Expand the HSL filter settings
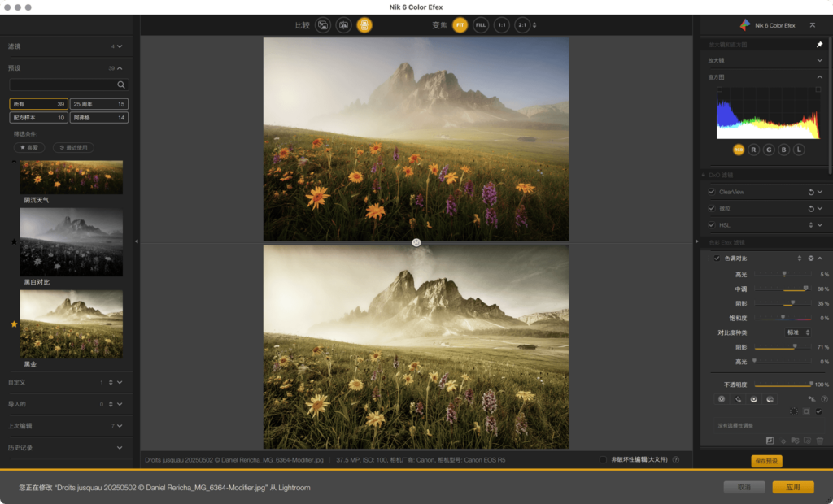 click(820, 225)
